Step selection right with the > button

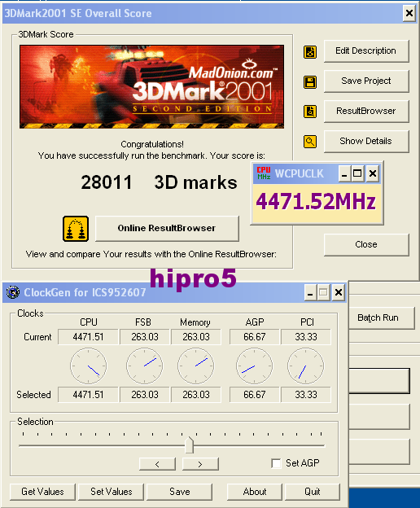(x=200, y=464)
